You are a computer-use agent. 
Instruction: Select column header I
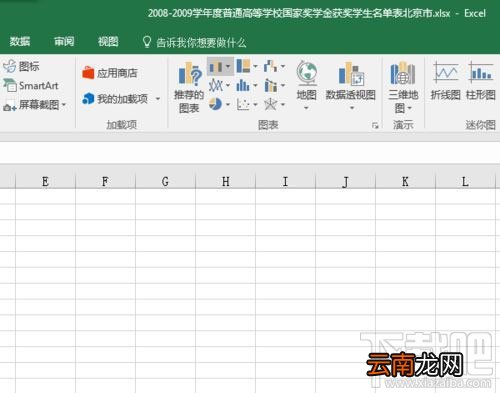285,182
